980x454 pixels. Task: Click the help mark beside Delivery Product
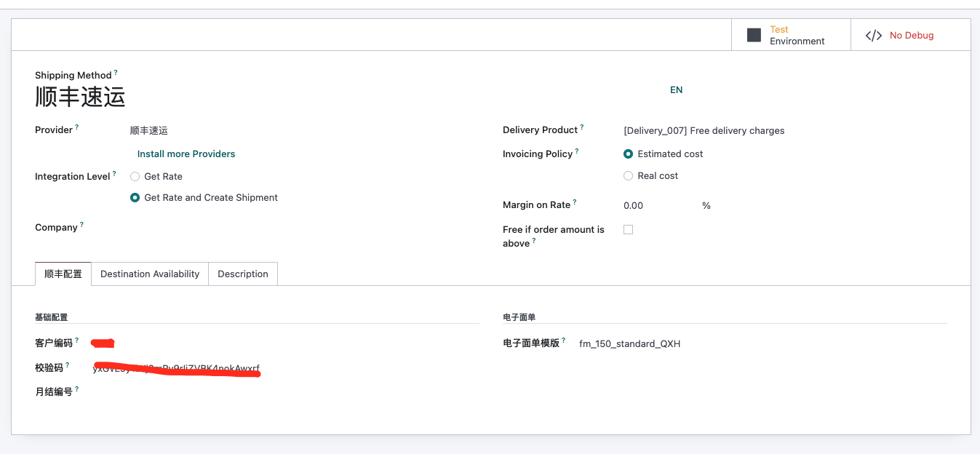(x=582, y=127)
